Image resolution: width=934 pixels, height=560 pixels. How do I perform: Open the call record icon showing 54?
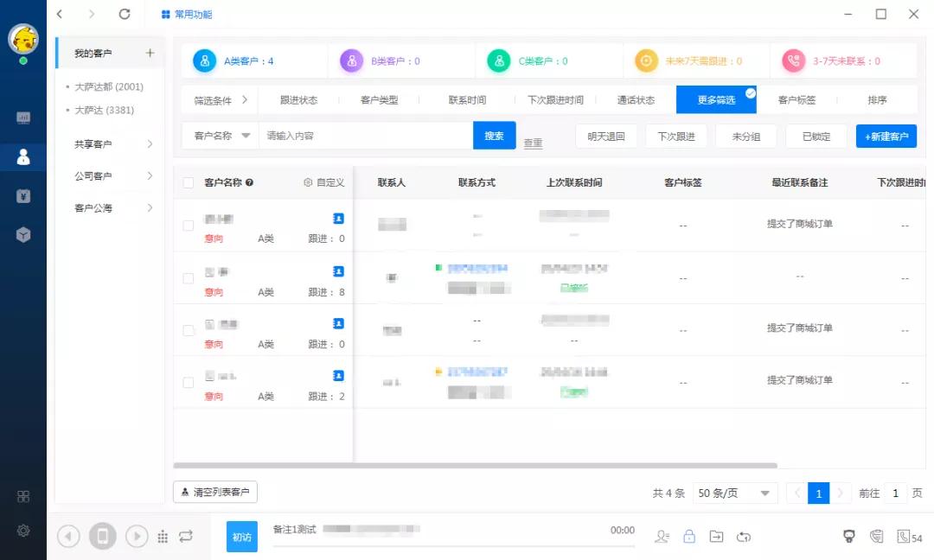coord(910,537)
